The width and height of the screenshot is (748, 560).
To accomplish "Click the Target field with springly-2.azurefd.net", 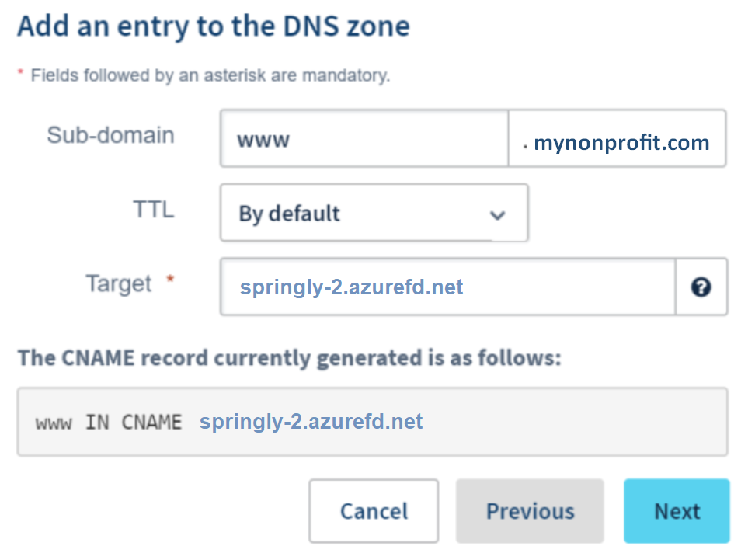I will (447, 287).
